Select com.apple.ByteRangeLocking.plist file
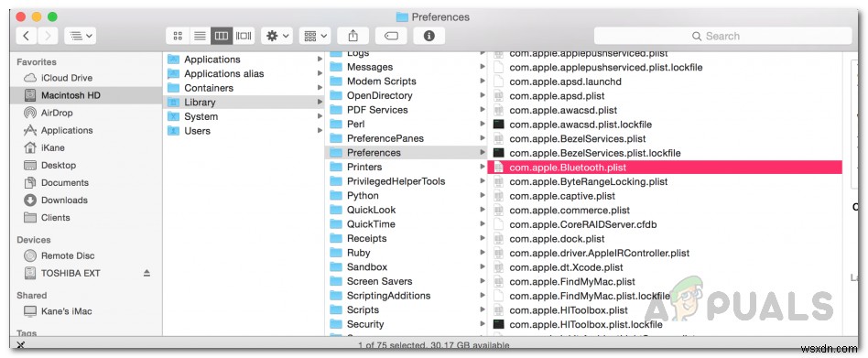 coord(665,181)
